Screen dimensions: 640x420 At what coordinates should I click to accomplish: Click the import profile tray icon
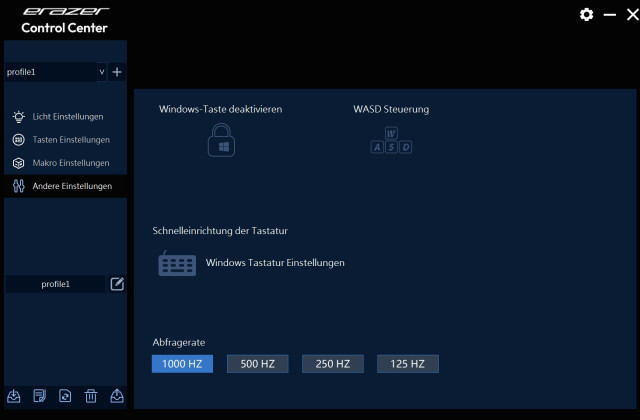pos(14,396)
